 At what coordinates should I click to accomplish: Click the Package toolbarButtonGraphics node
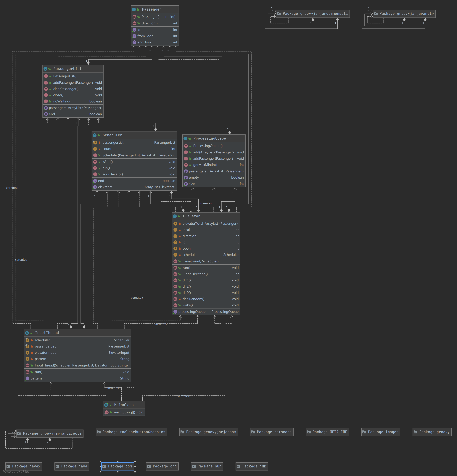tap(131, 432)
